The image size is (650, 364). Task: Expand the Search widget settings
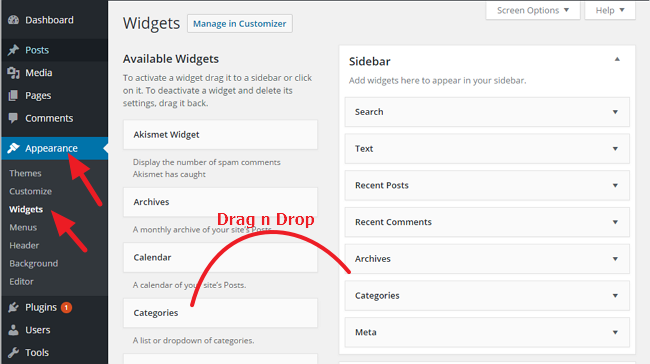click(615, 112)
